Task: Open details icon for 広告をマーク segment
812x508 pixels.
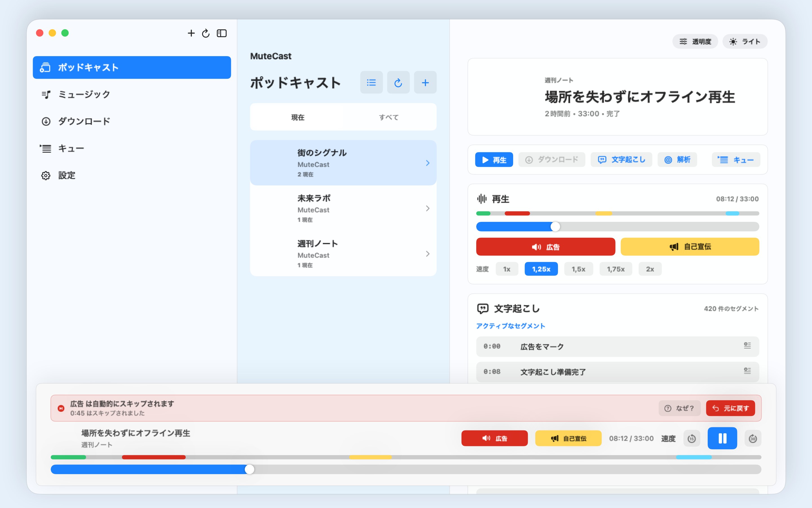Action: pos(747,345)
